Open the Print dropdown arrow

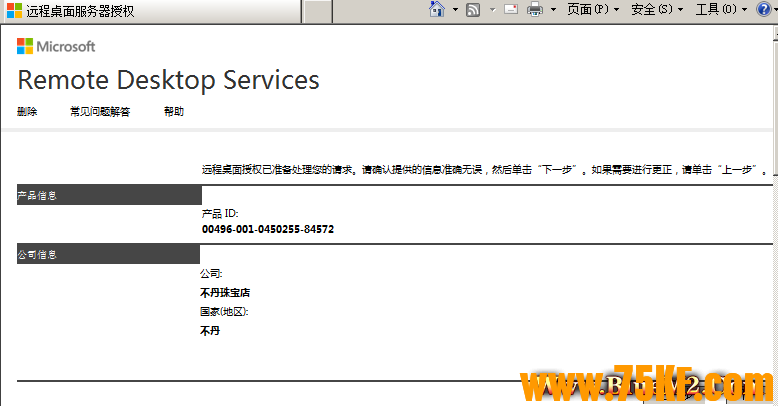(x=553, y=9)
